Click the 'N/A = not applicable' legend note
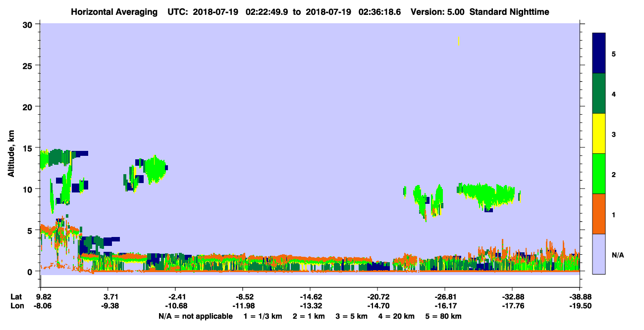This screenshot has width=644, height=330. (x=195, y=316)
